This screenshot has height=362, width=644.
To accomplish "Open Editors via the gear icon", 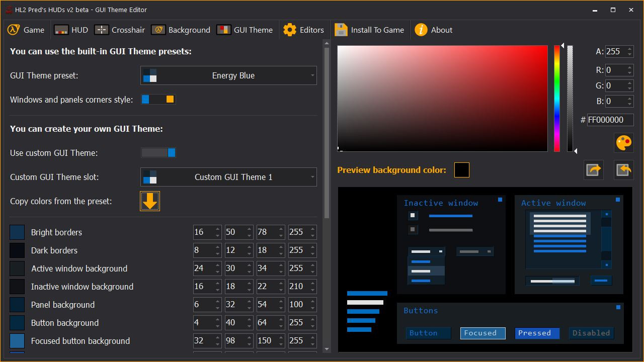I will [x=290, y=30].
